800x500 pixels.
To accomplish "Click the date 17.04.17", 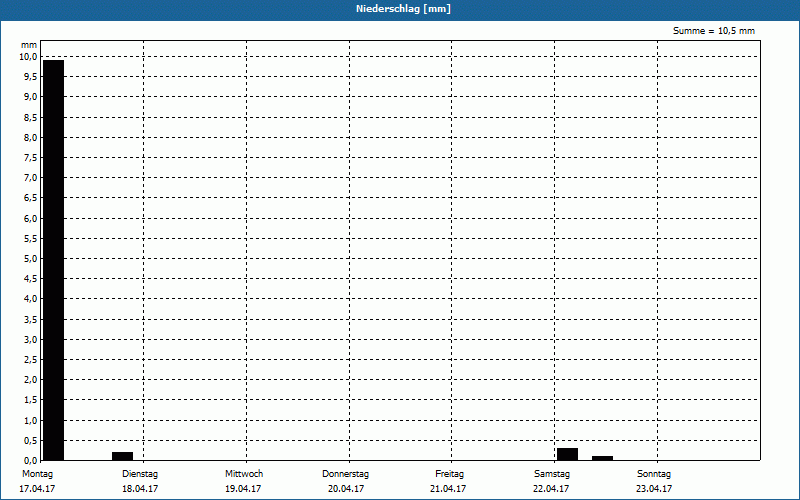I will pyautogui.click(x=37, y=489).
